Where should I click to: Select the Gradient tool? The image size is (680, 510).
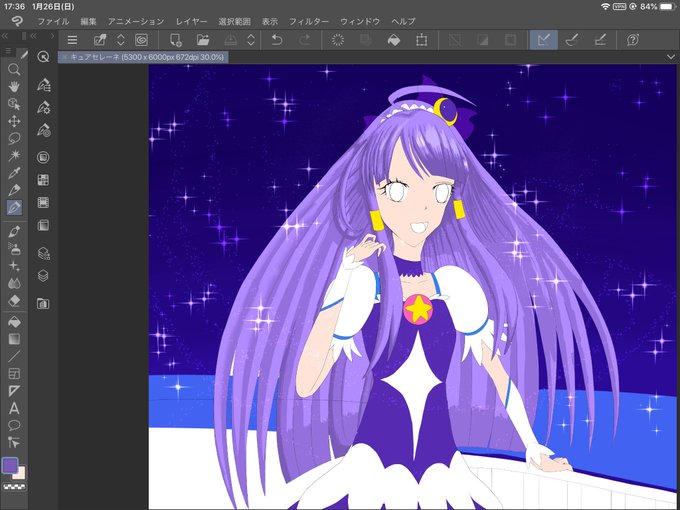click(x=14, y=339)
